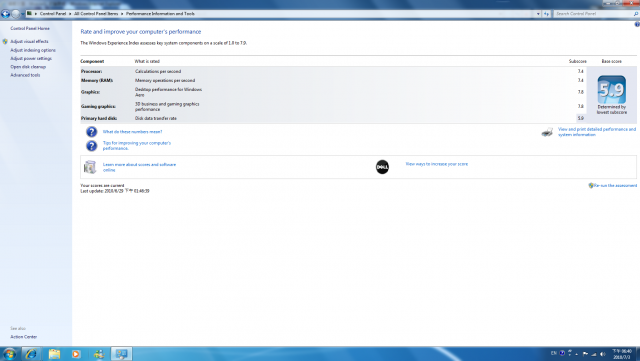Launch Windows Media Player from taskbar

[76, 354]
